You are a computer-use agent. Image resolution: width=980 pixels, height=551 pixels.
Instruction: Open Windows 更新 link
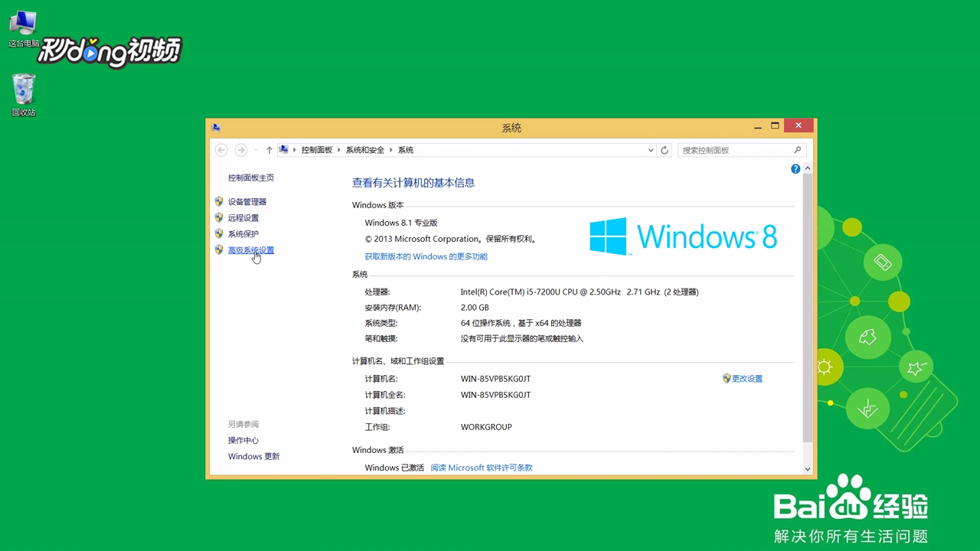[253, 456]
